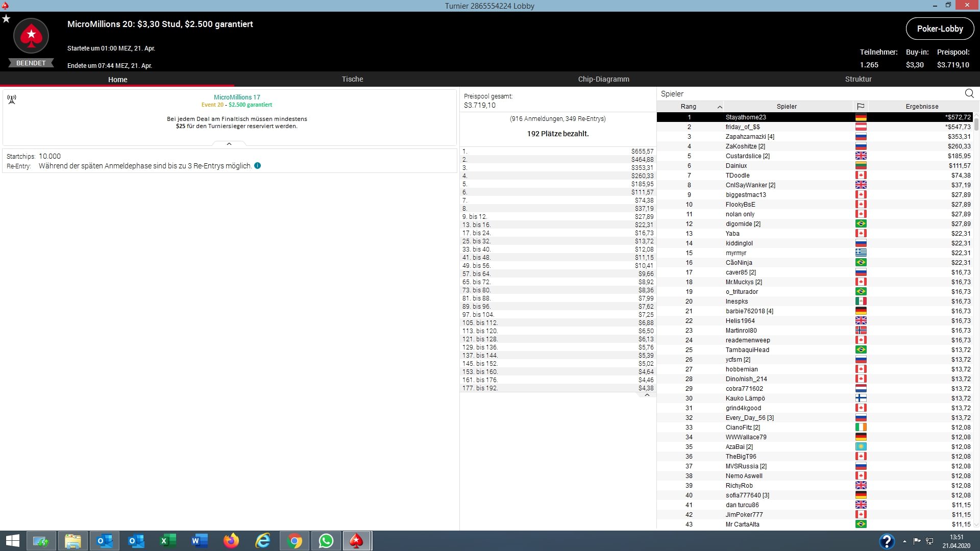Screen dimensions: 980x551
Task: Switch to the Struktur tab
Action: click(x=858, y=79)
